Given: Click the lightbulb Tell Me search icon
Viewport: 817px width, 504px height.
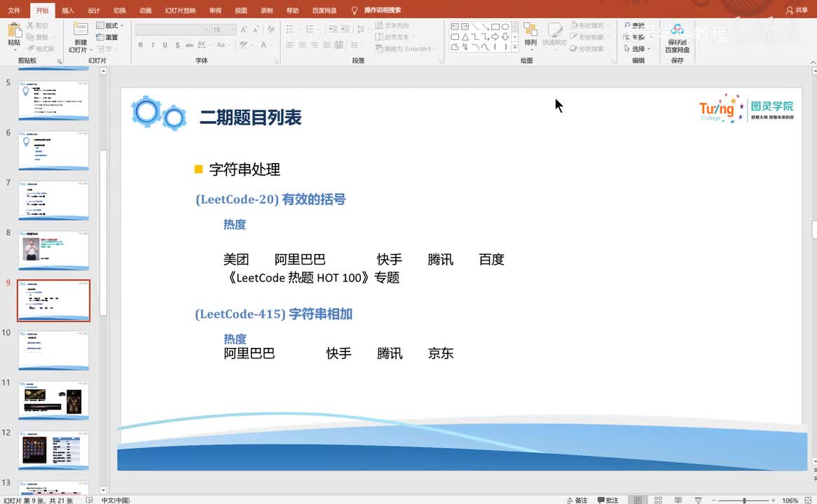Looking at the screenshot, I should (355, 10).
